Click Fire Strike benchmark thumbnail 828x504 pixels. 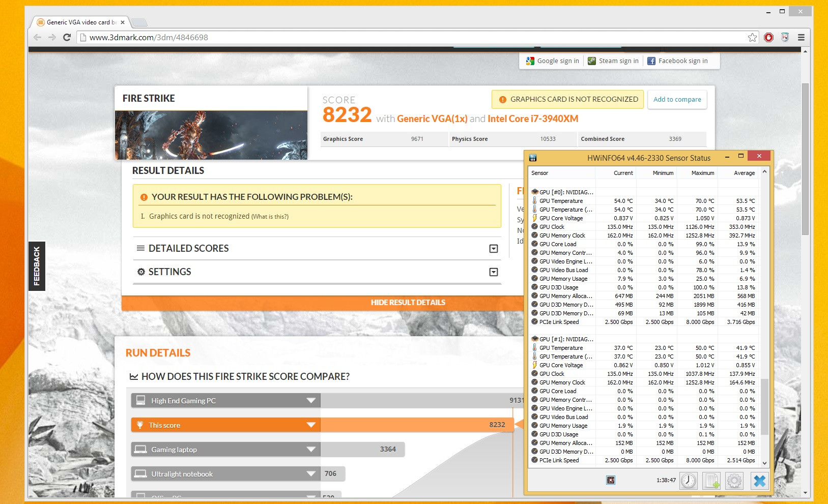click(x=211, y=135)
